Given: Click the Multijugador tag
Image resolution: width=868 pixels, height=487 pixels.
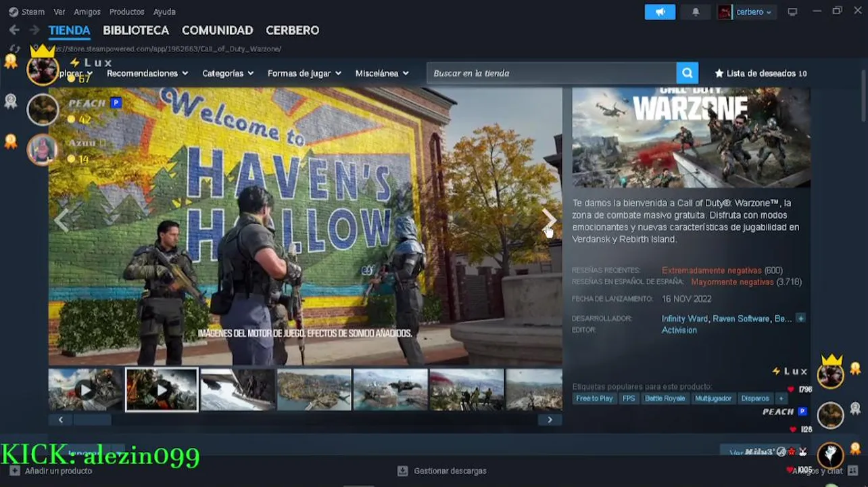Looking at the screenshot, I should pos(713,398).
